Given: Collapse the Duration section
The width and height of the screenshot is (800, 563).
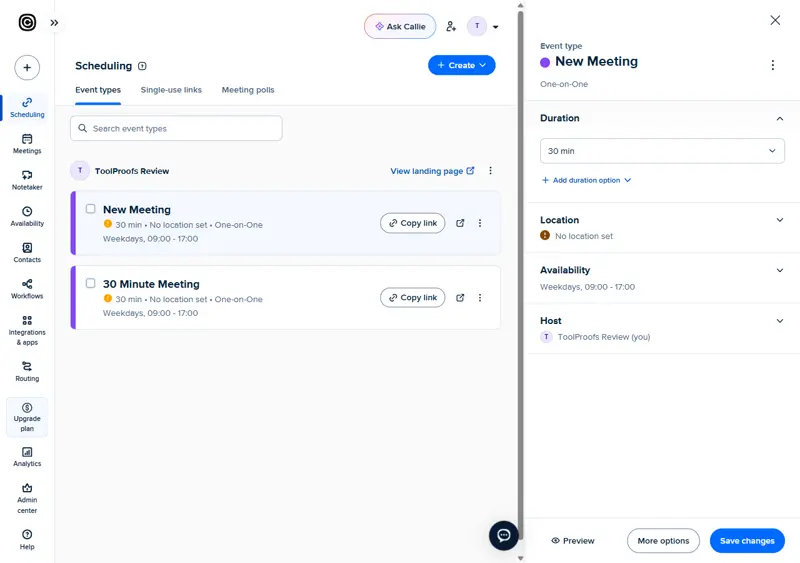Looking at the screenshot, I should [x=780, y=118].
